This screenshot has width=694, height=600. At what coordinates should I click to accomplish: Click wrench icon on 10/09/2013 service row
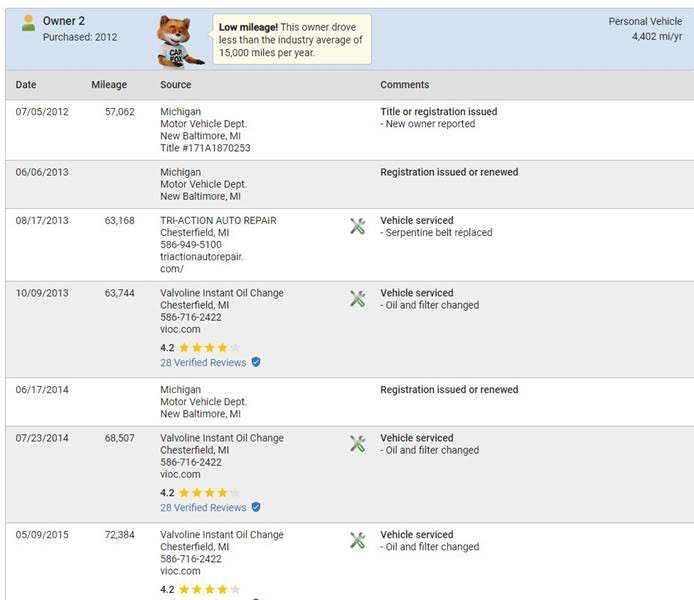coord(358,299)
